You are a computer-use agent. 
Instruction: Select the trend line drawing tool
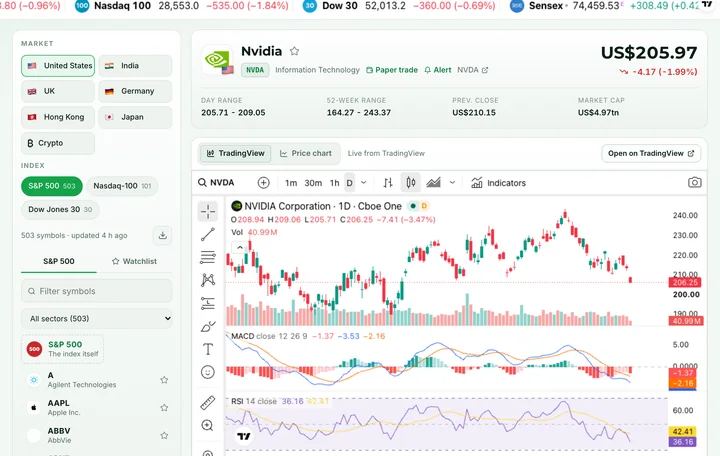pos(208,234)
